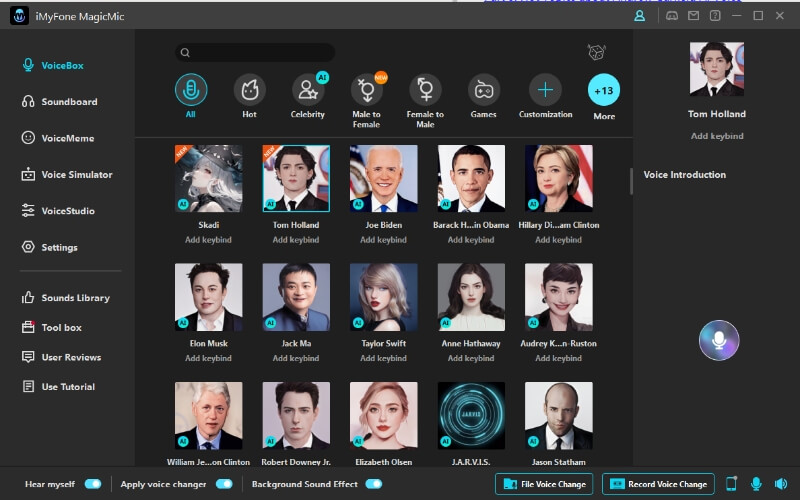
Task: Toggle the Apply voice changer switch
Action: pos(224,484)
